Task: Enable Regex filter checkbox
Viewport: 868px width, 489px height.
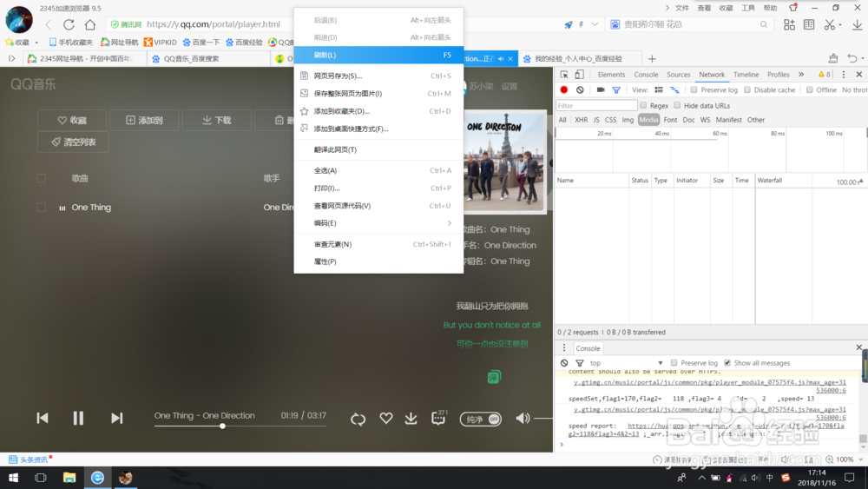Action: 643,105
